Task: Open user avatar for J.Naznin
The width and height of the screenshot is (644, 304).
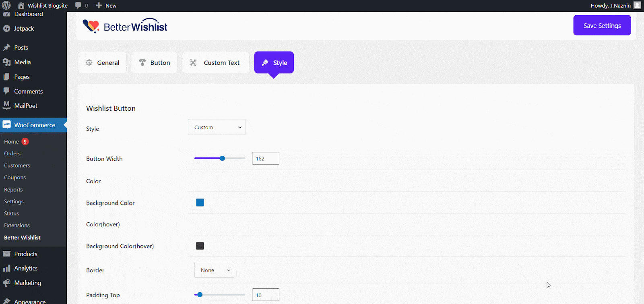Action: coord(637,5)
